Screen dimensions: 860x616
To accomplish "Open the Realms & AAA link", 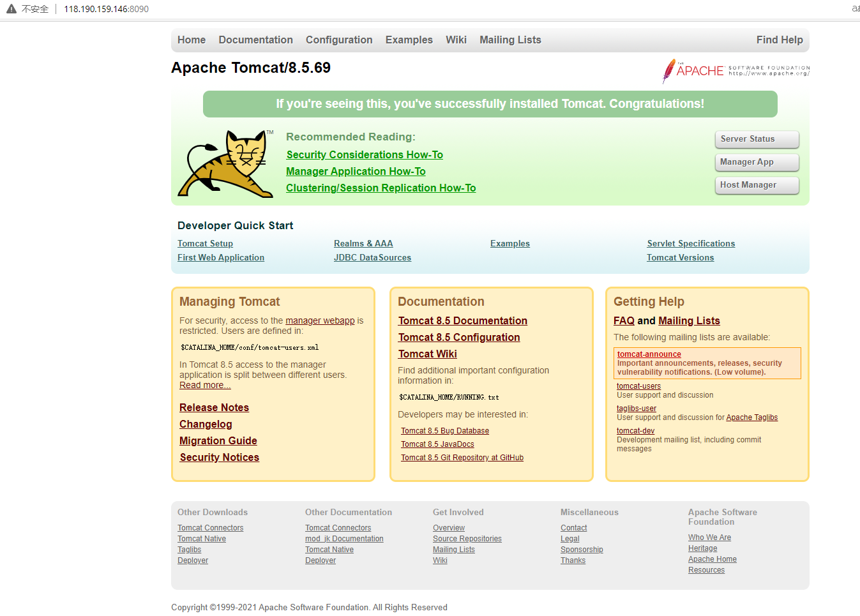I will (363, 243).
